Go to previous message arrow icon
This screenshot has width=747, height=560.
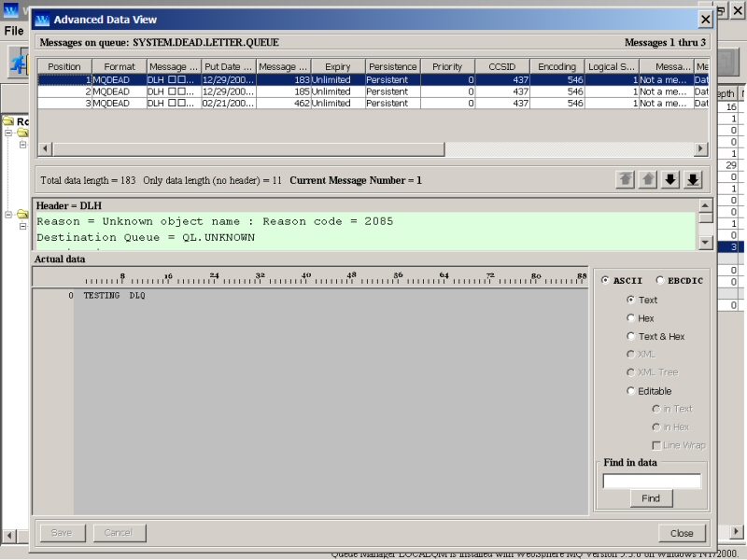point(648,180)
